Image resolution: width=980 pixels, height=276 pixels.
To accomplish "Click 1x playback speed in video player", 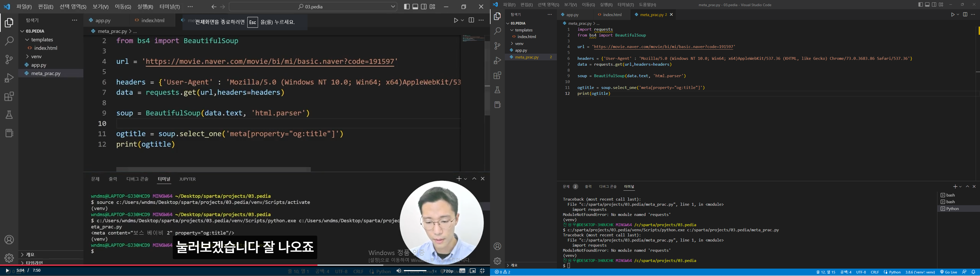I will coord(434,271).
